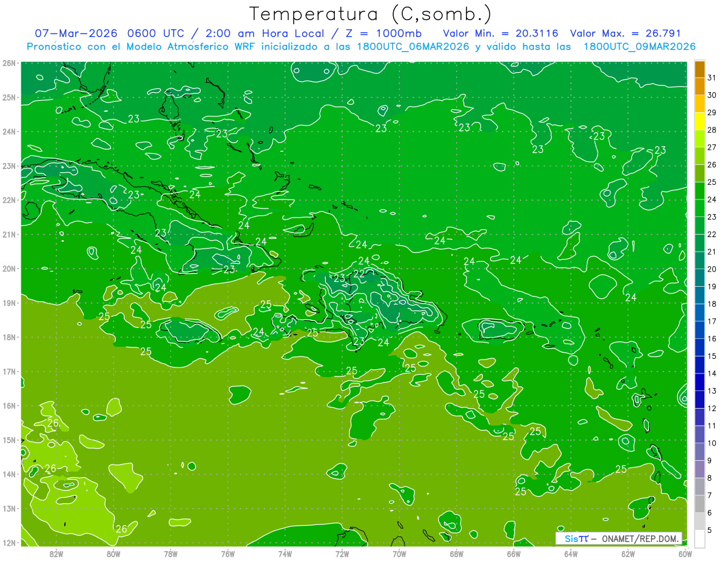Click the '19N' latitude label
This screenshot has width=728, height=562.
9,303
